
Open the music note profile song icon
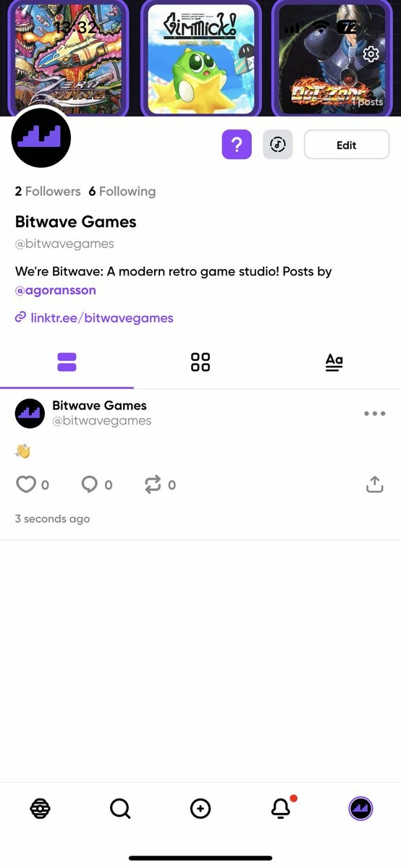click(278, 145)
